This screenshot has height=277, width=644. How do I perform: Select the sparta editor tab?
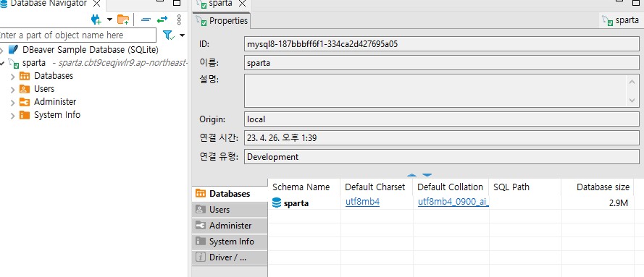220,4
